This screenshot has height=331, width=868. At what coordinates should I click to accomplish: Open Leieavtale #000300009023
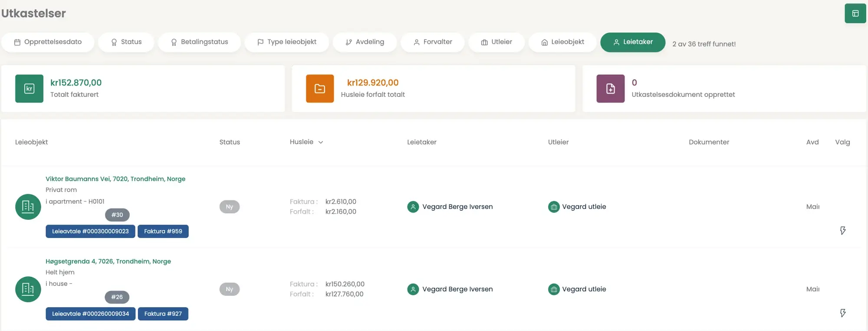(x=90, y=232)
